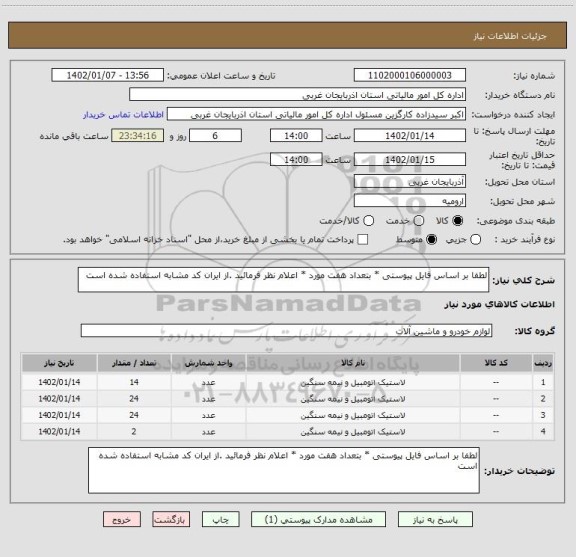Click quantity 14 in row 1
The width and height of the screenshot is (576, 557).
point(134,382)
